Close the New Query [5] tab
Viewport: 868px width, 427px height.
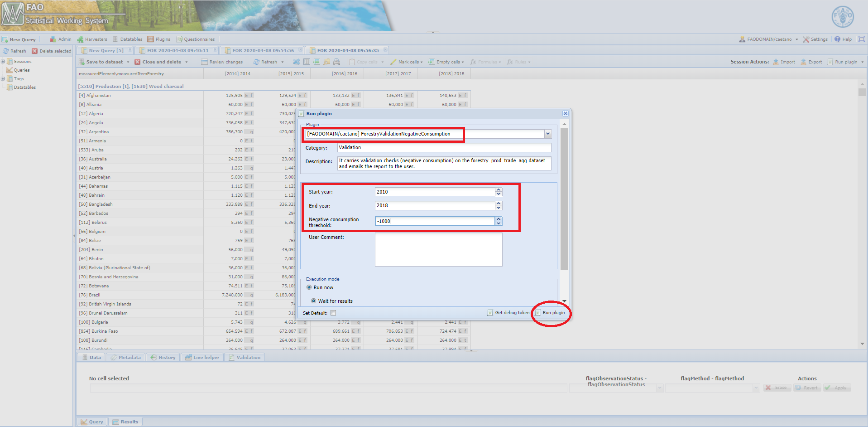(130, 50)
